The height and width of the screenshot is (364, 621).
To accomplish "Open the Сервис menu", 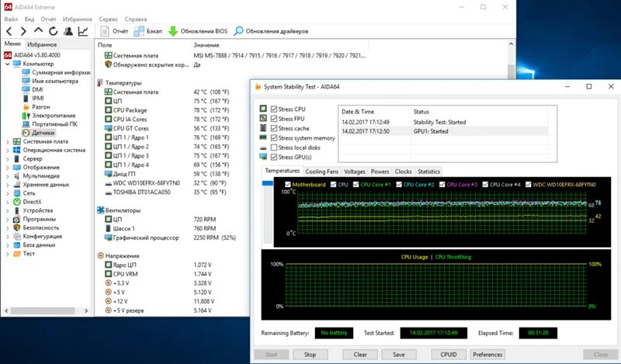I will click(108, 19).
